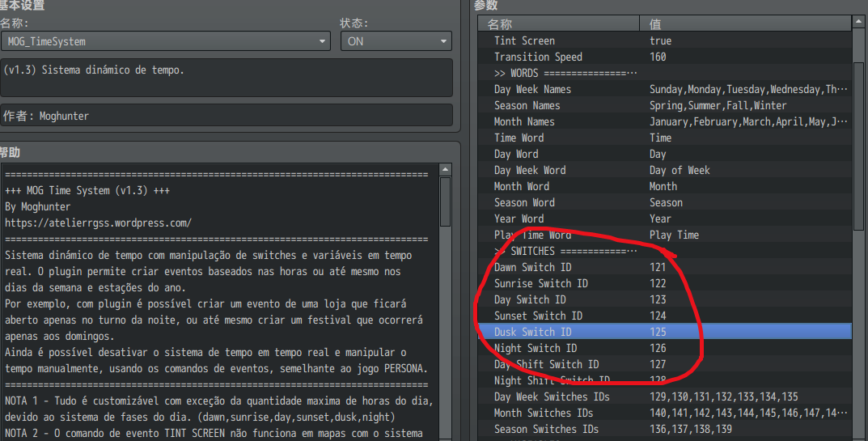Image resolution: width=868 pixels, height=441 pixels.
Task: Select the Year Word parameter
Action: tap(665, 218)
